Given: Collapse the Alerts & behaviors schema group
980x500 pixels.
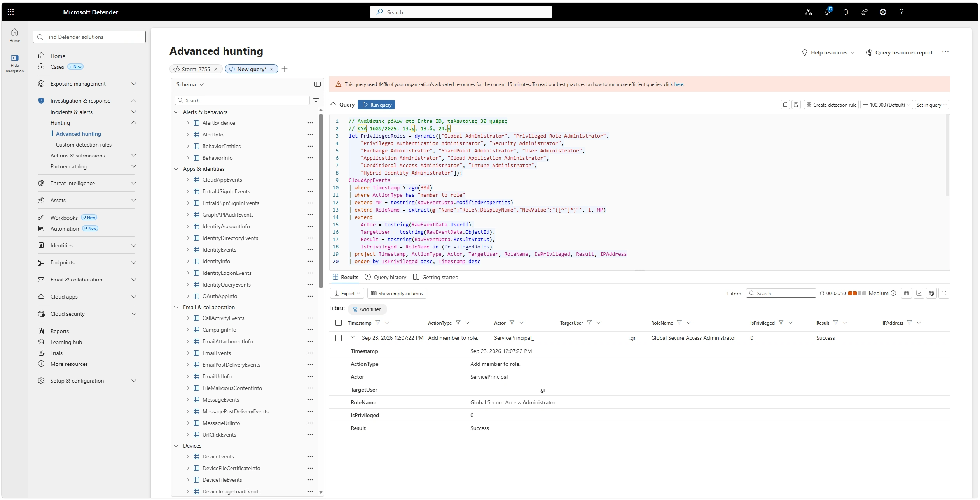Looking at the screenshot, I should 176,112.
